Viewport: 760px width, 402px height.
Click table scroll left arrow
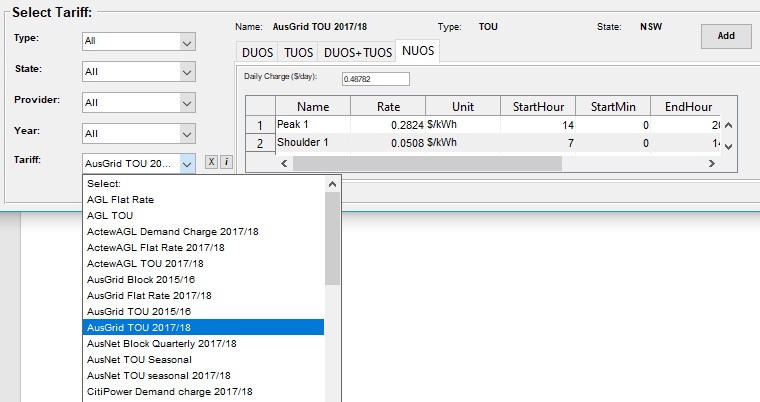coord(284,164)
